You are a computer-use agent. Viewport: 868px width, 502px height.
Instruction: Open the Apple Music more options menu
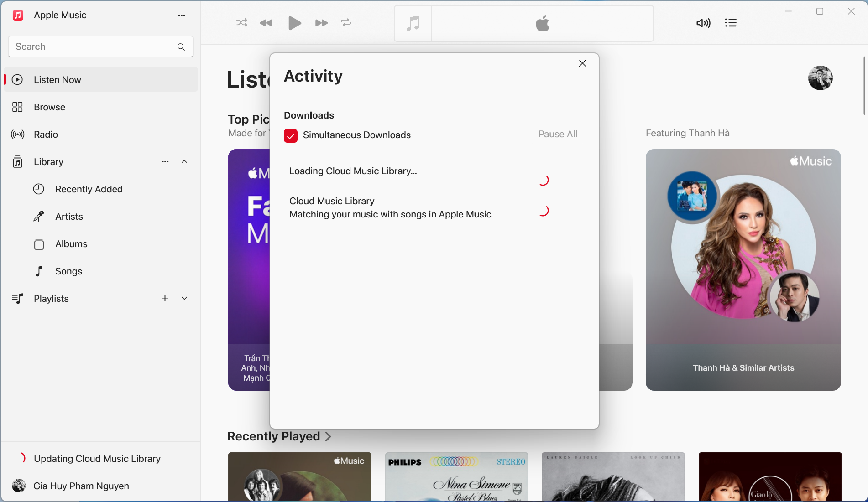182,15
